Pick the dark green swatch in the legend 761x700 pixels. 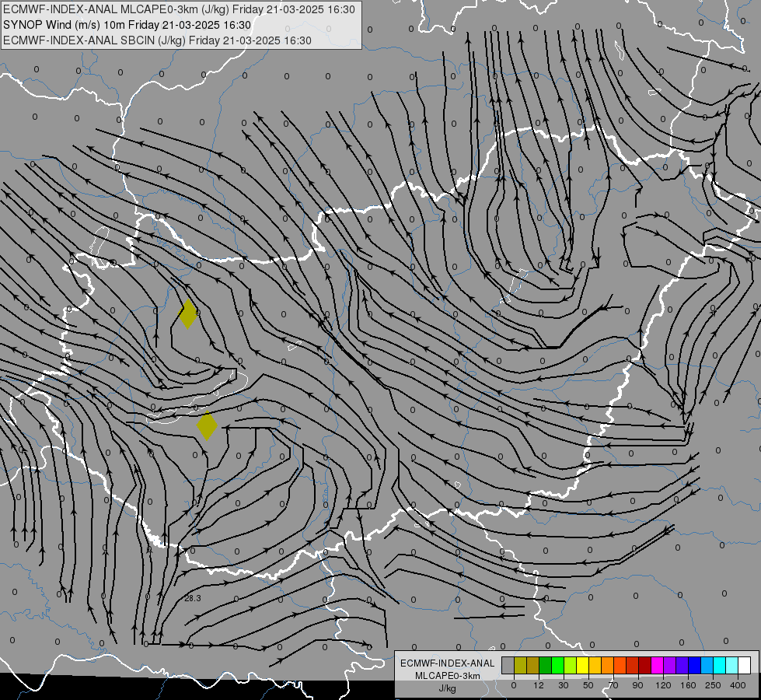click(x=545, y=665)
